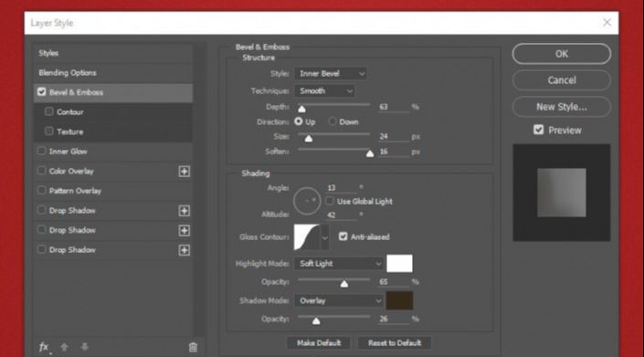Click the move effect up arrow

coord(64,347)
